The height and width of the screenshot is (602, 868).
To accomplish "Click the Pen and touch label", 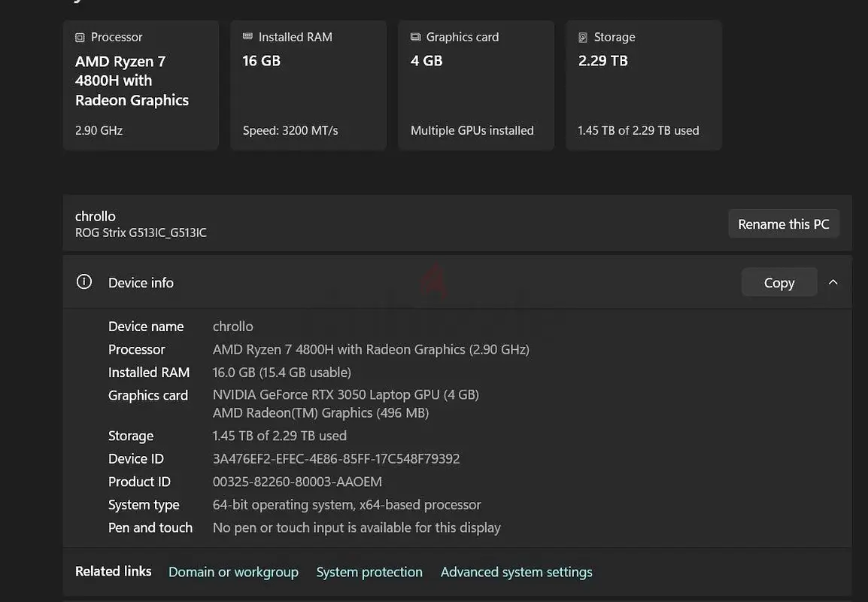I will [x=150, y=528].
